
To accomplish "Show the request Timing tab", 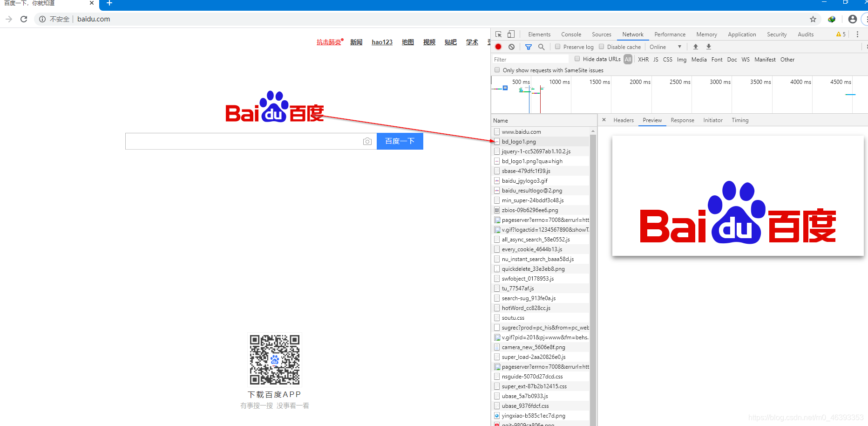I will pos(740,120).
